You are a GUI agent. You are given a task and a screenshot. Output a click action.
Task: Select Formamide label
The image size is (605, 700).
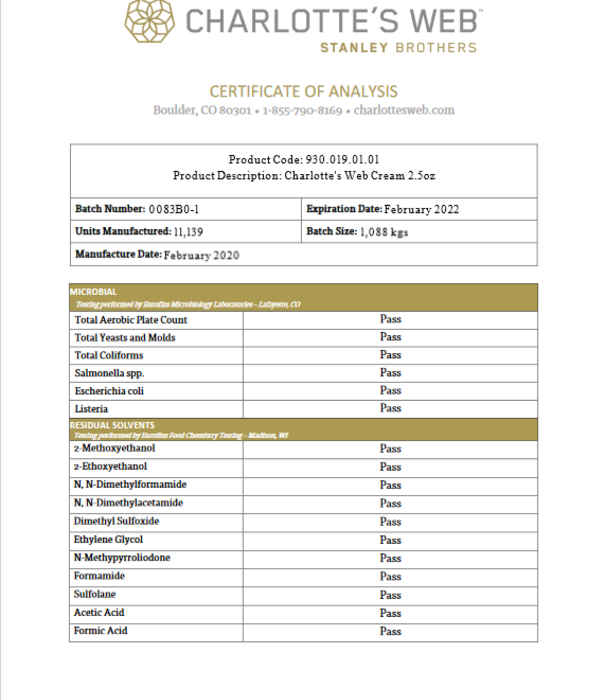coord(99,576)
